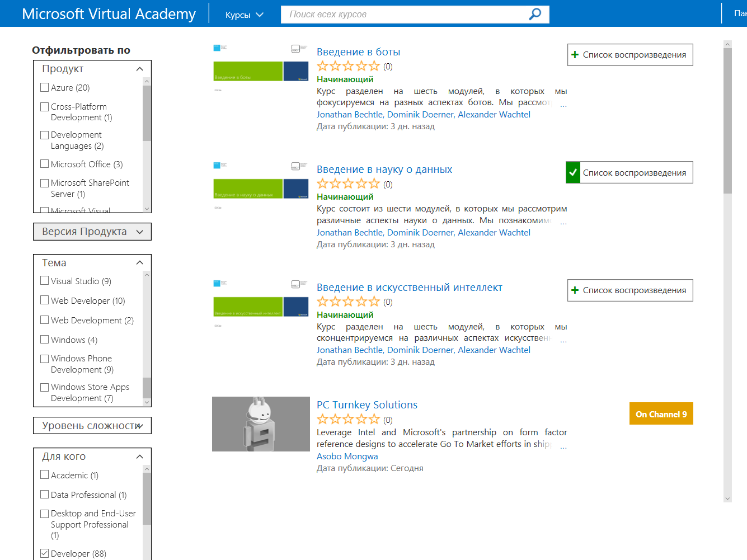
Task: Open the PC Turnkey Solutions course
Action: tap(367, 405)
